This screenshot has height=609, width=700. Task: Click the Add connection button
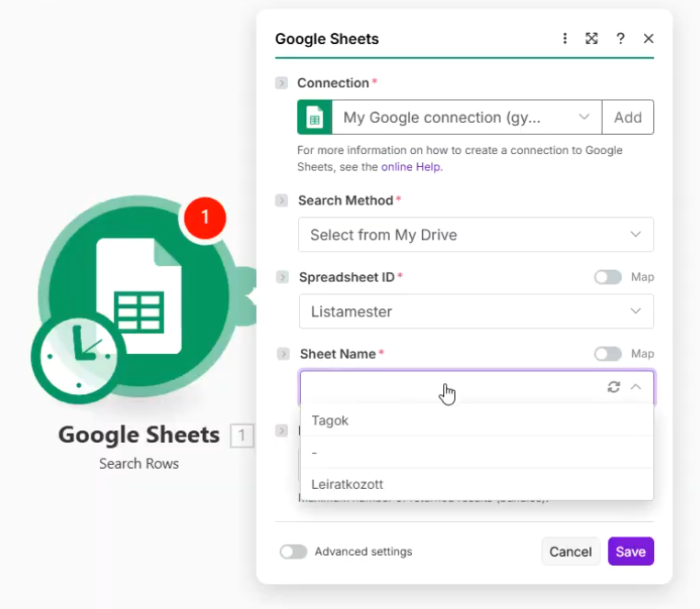point(628,117)
